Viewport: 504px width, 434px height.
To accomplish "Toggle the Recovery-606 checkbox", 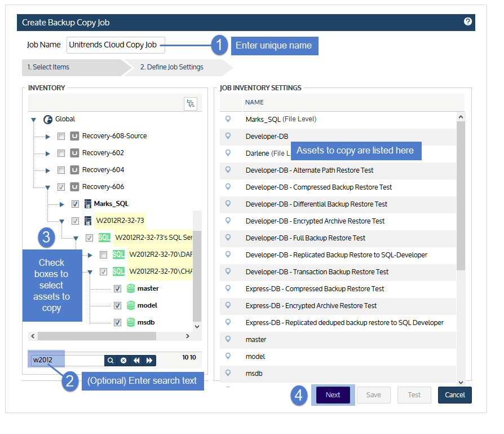I will point(61,187).
